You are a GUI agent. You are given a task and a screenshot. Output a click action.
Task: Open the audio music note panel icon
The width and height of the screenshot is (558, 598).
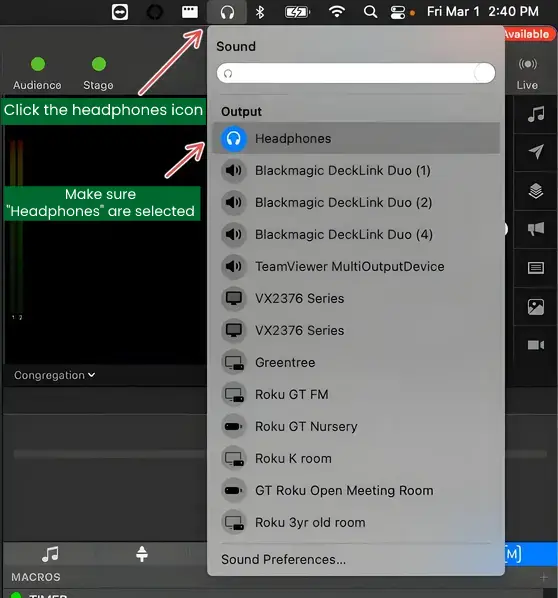pyautogui.click(x=536, y=114)
